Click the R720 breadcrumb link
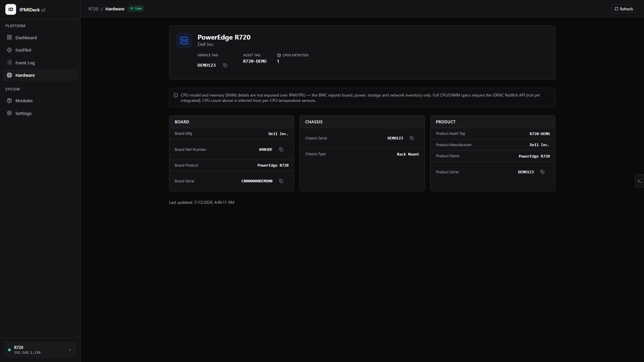644x362 pixels. pos(93,9)
